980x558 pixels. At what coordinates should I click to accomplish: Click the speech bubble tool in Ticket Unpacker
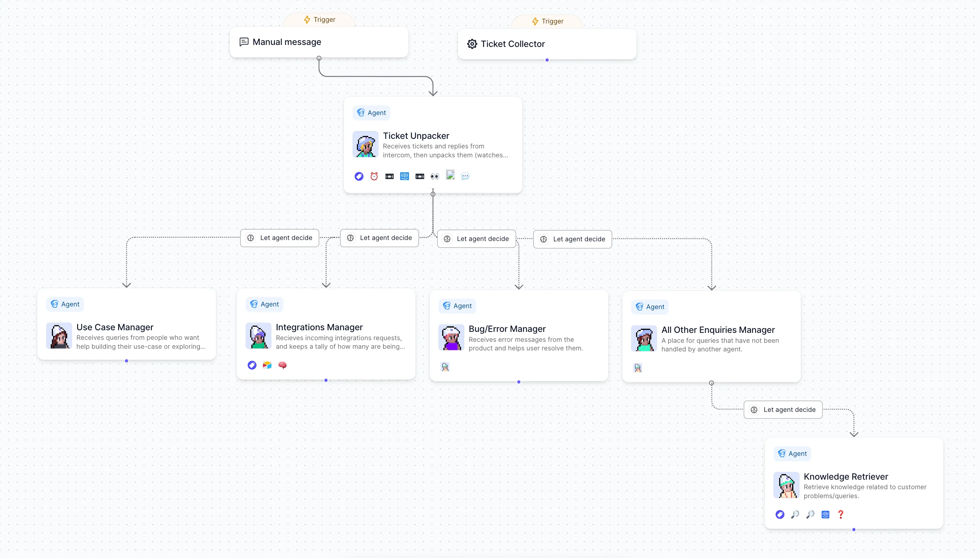point(465,176)
